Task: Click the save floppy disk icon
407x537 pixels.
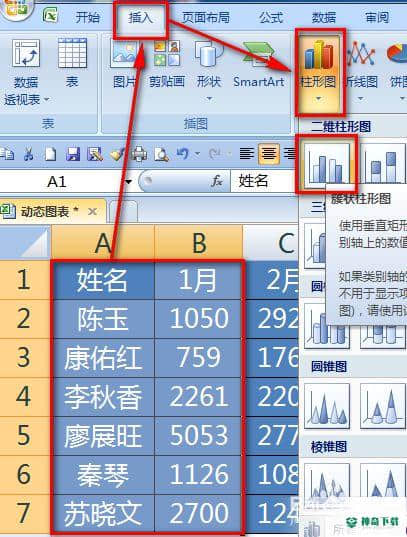Action: (x=73, y=154)
